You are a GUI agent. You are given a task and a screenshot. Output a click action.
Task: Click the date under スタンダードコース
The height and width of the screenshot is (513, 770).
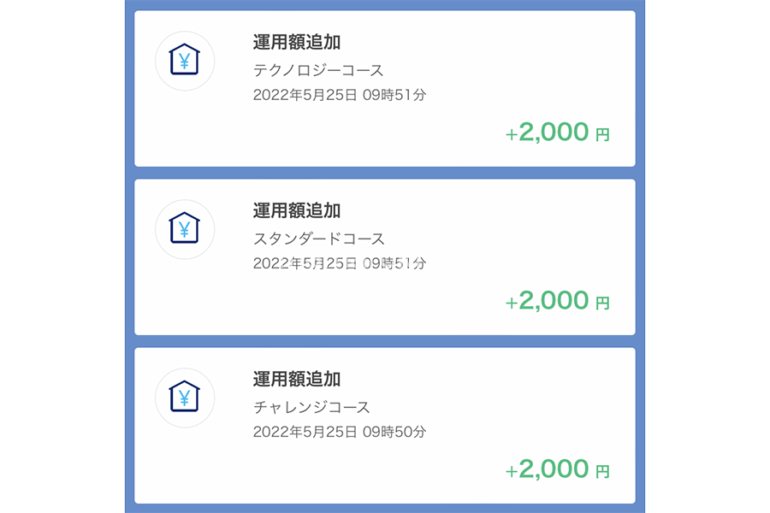point(340,263)
